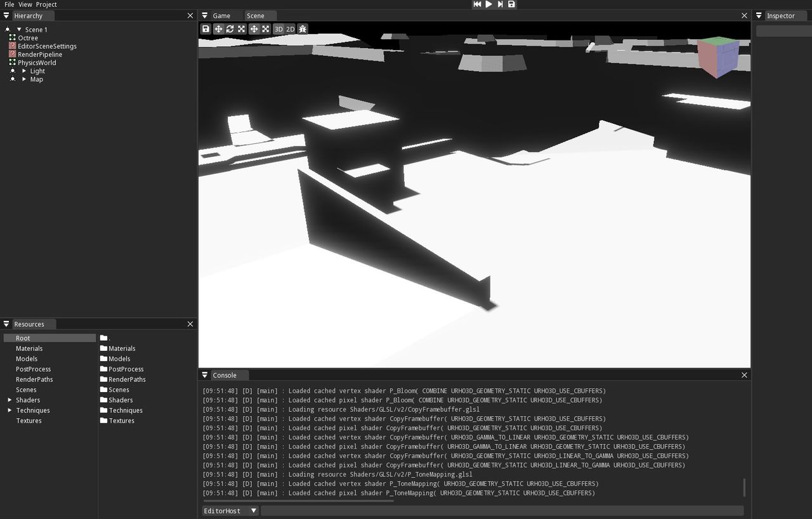The image size is (812, 519).
Task: Expand the Map node in Hierarchy
Action: [x=24, y=79]
